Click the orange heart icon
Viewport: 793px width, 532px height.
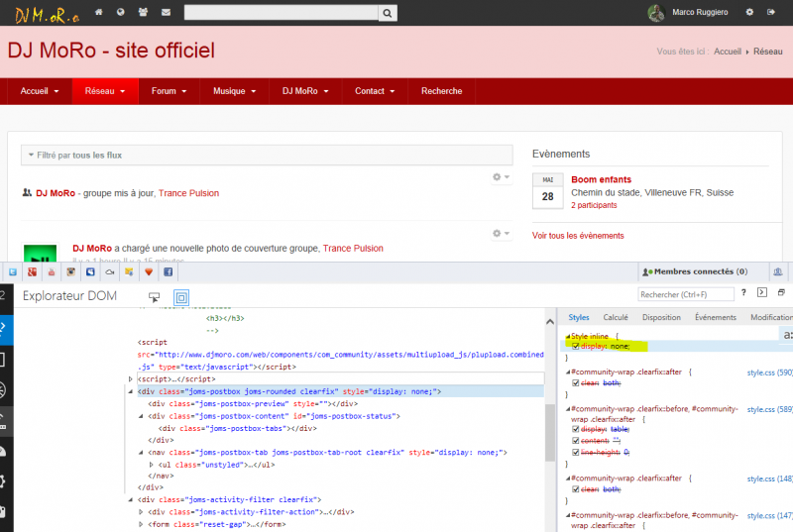(149, 271)
